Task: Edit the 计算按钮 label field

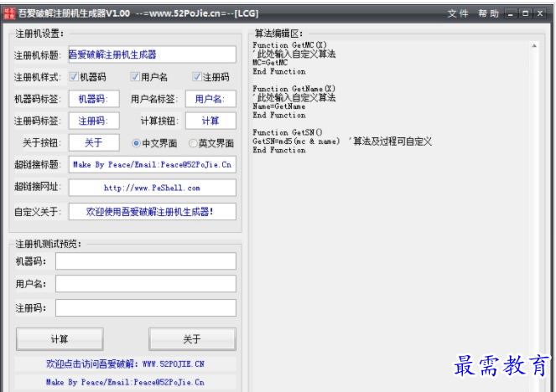Action: [x=210, y=121]
